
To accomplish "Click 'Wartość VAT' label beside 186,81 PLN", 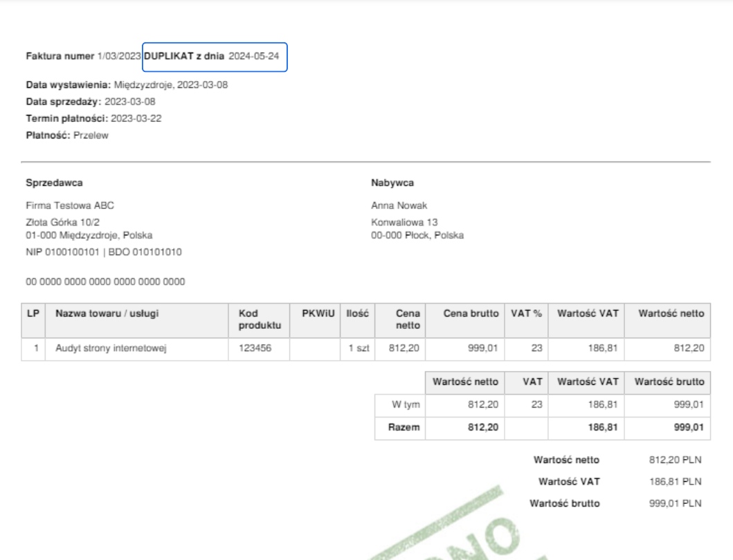I will point(569,482).
